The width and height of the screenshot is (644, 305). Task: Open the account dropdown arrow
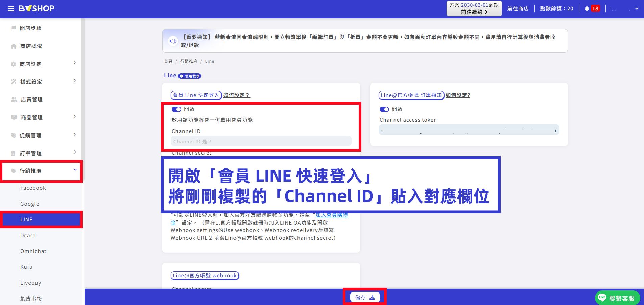coord(637,9)
